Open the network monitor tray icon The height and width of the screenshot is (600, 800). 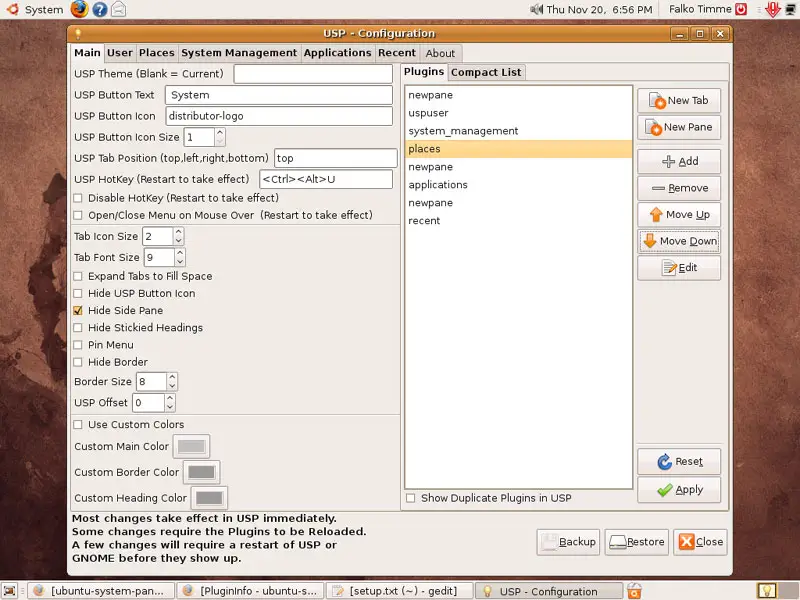(x=790, y=9)
